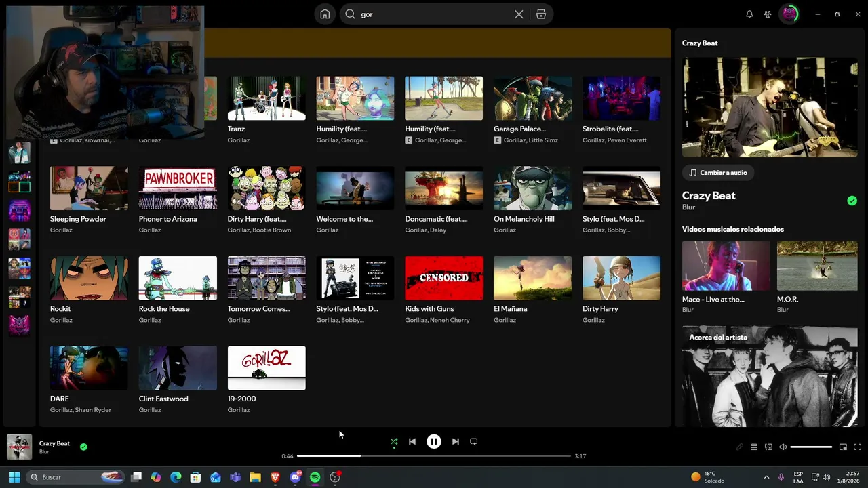868x488 pixels.
Task: Click the search field containing 'gor'
Action: pos(447,14)
